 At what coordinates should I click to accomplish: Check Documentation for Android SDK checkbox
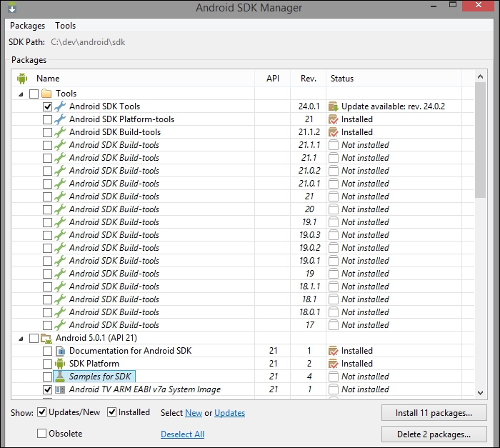click(48, 351)
